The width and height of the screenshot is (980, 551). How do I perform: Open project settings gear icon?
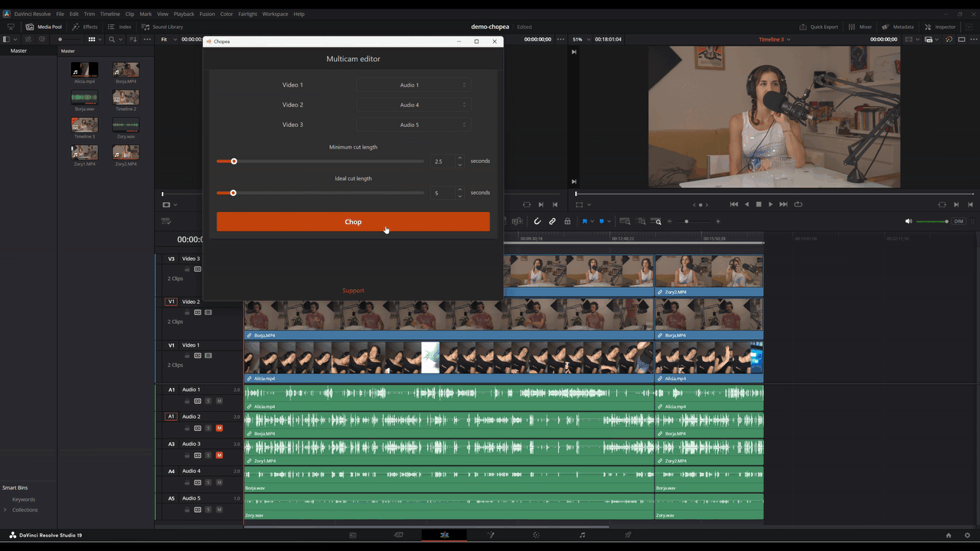click(x=967, y=535)
